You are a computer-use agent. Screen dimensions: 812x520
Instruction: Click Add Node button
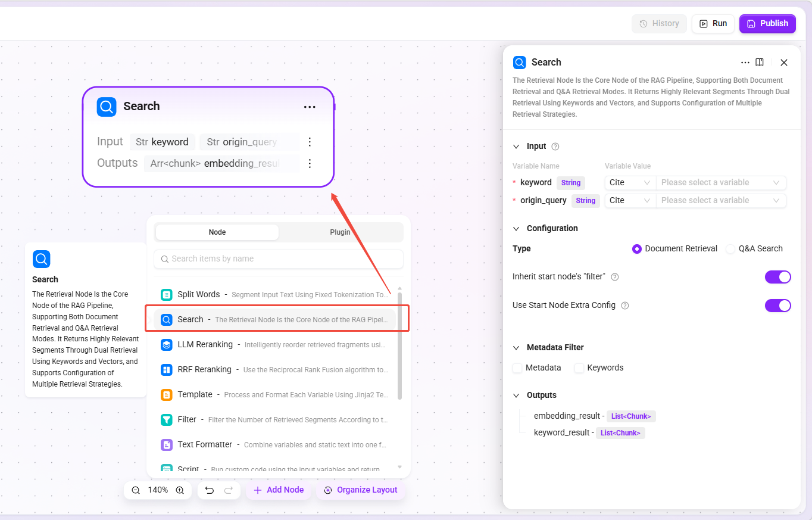[279, 490]
